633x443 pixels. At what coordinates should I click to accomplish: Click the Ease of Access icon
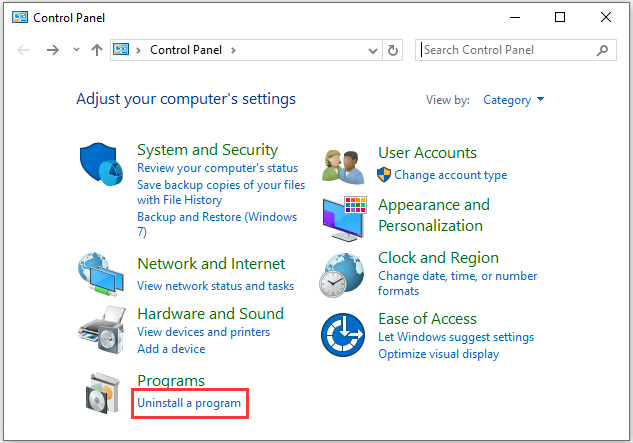point(343,335)
